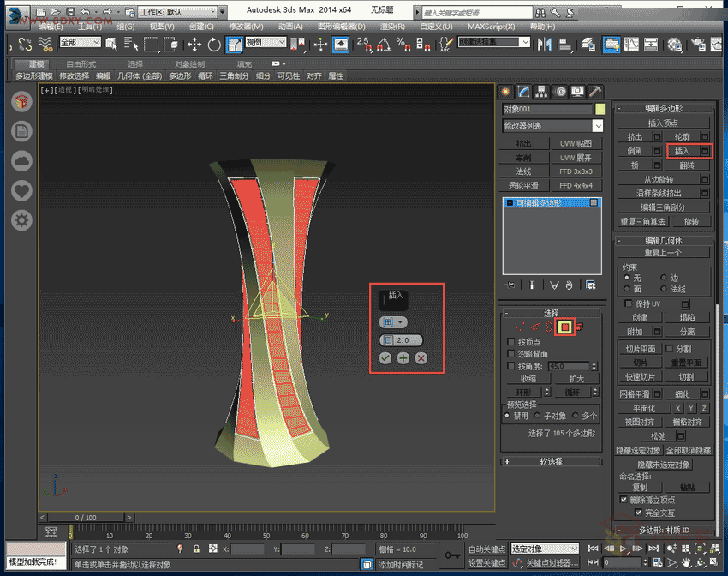Image resolution: width=728 pixels, height=576 pixels.
Task: Open the Hierarchy command panel tab
Action: pos(541,92)
